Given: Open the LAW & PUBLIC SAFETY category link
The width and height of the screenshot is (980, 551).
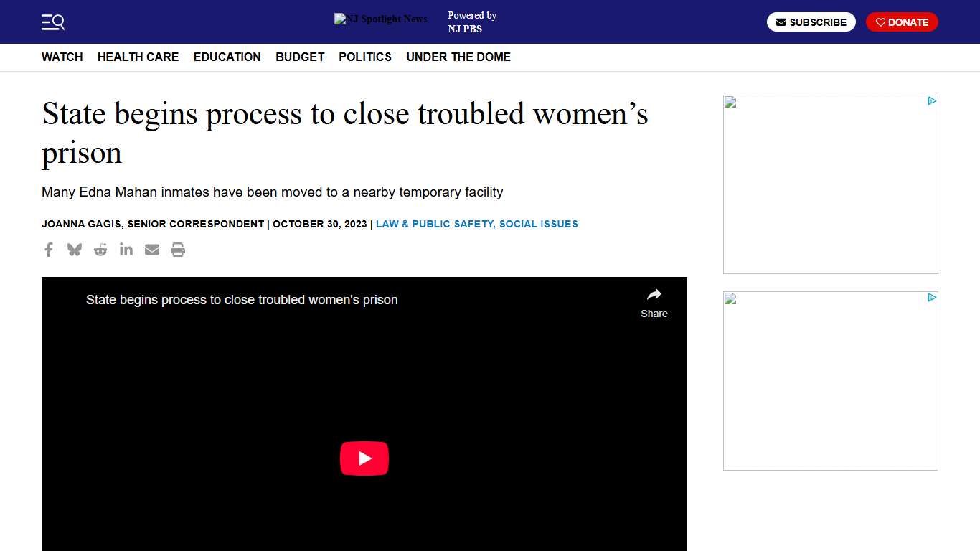Looking at the screenshot, I should tap(433, 224).
